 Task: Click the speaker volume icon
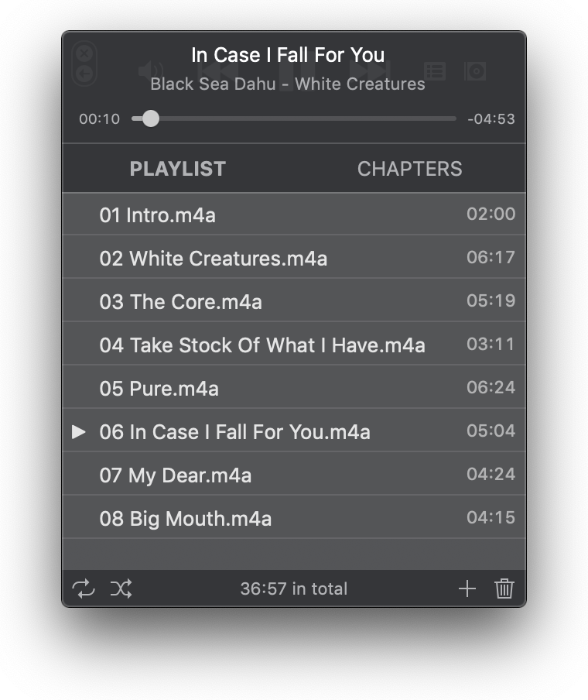[149, 72]
